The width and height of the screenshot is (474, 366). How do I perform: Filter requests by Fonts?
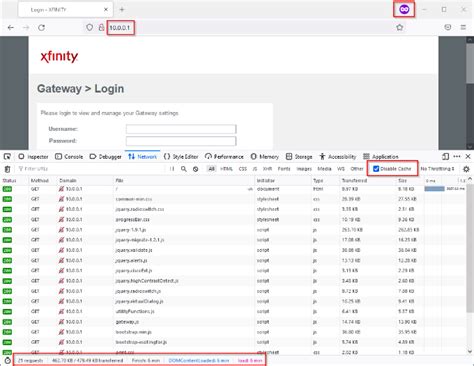[284, 169]
